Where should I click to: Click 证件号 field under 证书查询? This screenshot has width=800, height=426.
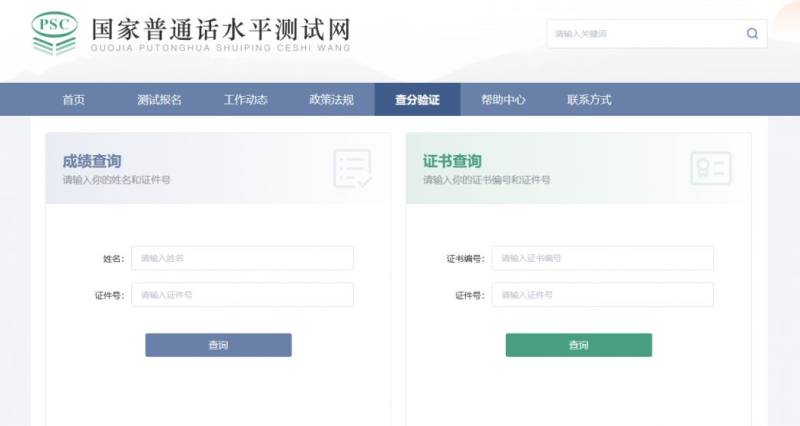tap(603, 295)
